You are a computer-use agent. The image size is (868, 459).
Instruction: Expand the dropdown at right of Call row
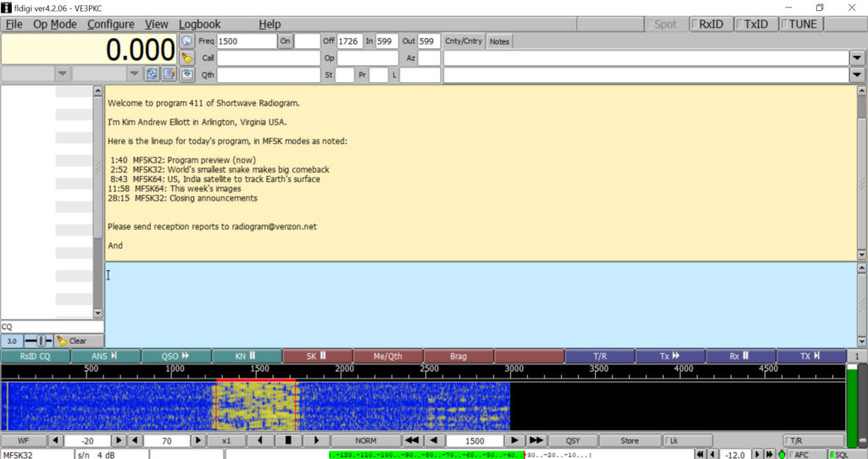tap(858, 58)
